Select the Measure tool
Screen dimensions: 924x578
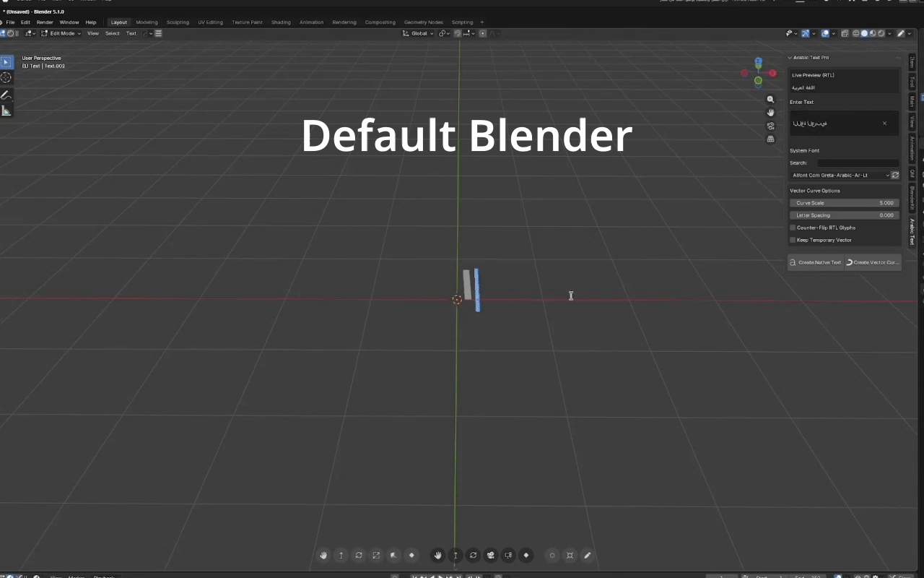(6, 111)
